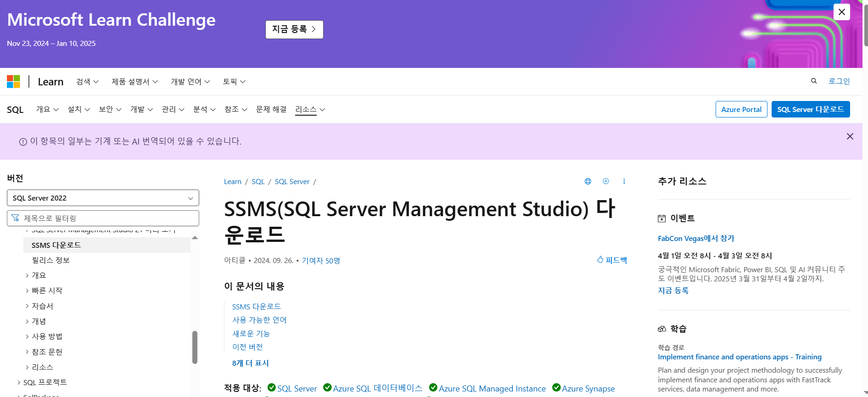Click 기여자 50명 contributors link
The width and height of the screenshot is (868, 397).
click(321, 261)
